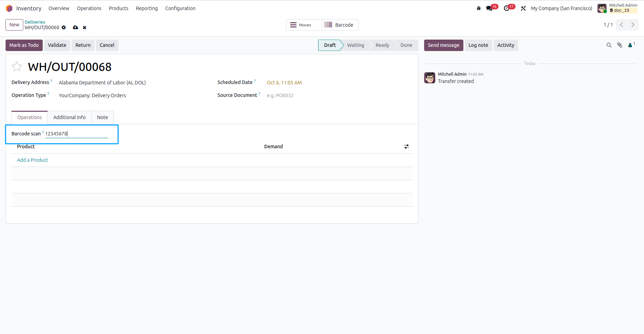The image size is (644, 334).
Task: Click the Cancel button
Action: click(107, 45)
